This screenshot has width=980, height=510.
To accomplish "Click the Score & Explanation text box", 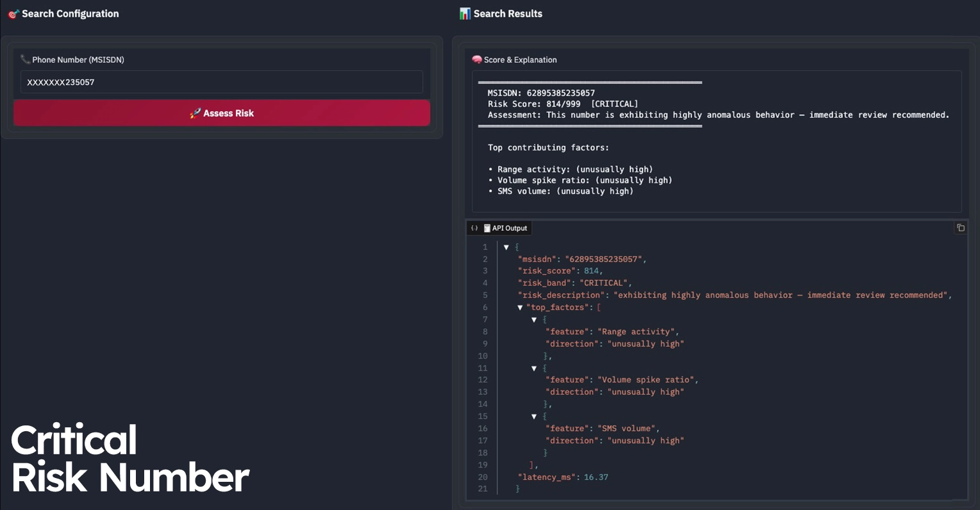I will [x=717, y=141].
